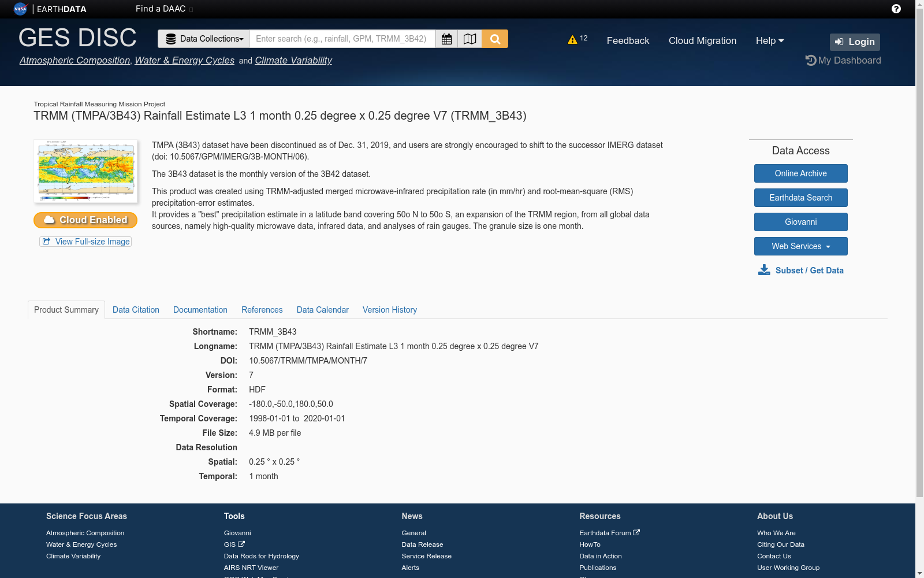Click the Login button
The height and width of the screenshot is (578, 924).
tap(855, 42)
